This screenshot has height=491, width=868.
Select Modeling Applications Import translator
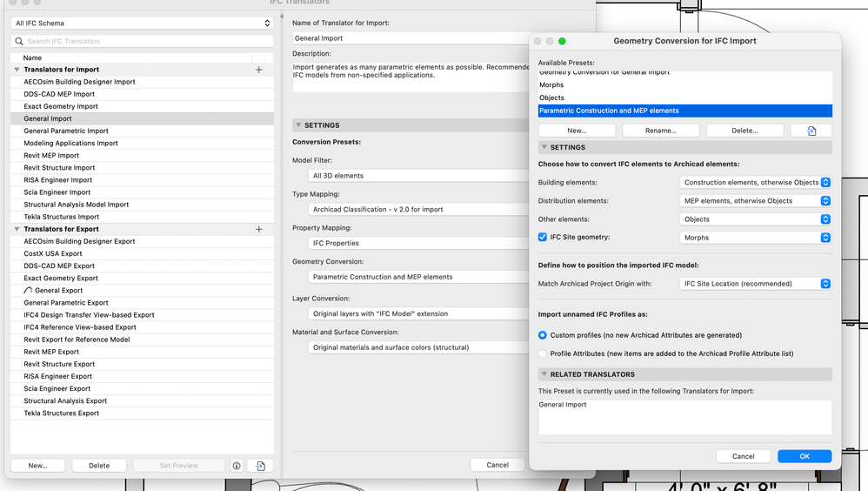click(143, 143)
